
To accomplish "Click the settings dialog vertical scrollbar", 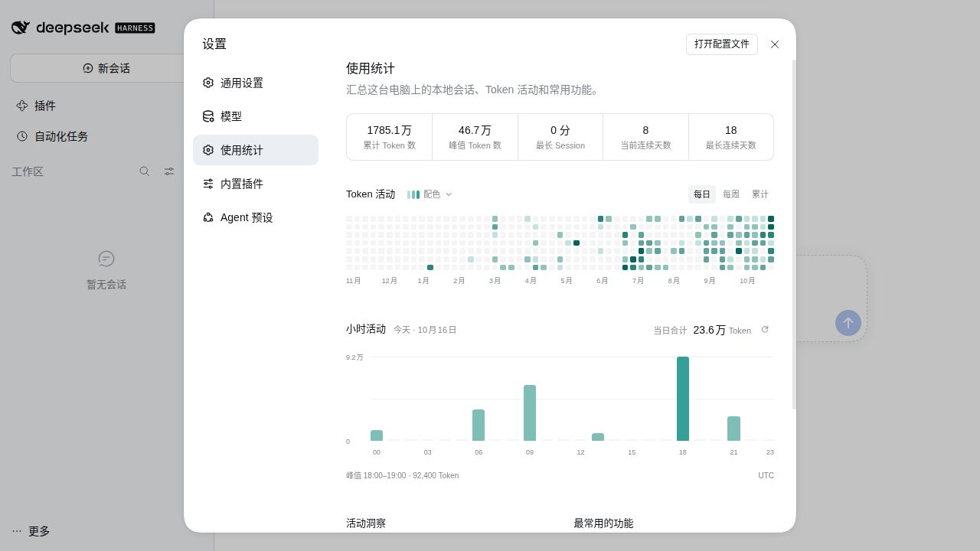I will point(793,233).
